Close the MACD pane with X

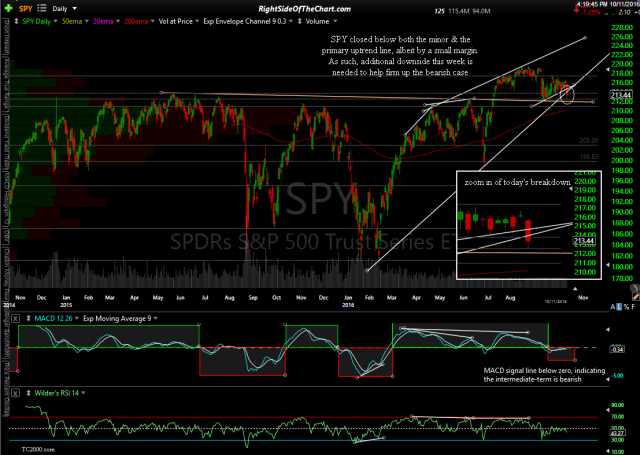[x=15, y=318]
